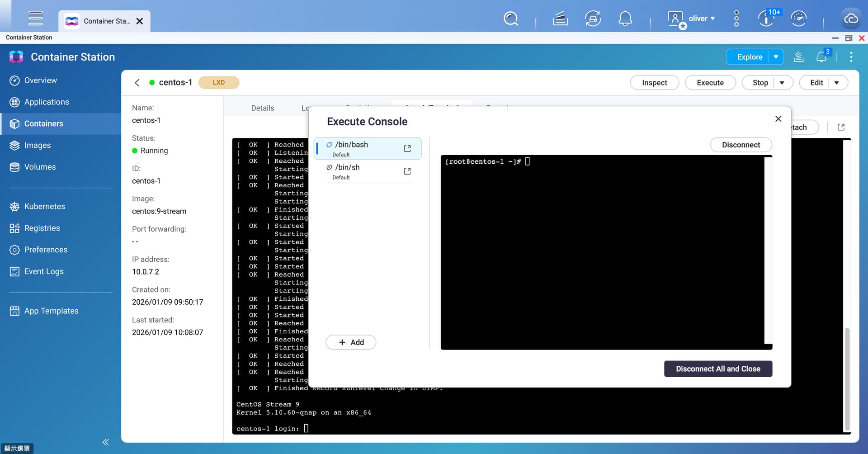Open background tasks stack icon

point(560,19)
